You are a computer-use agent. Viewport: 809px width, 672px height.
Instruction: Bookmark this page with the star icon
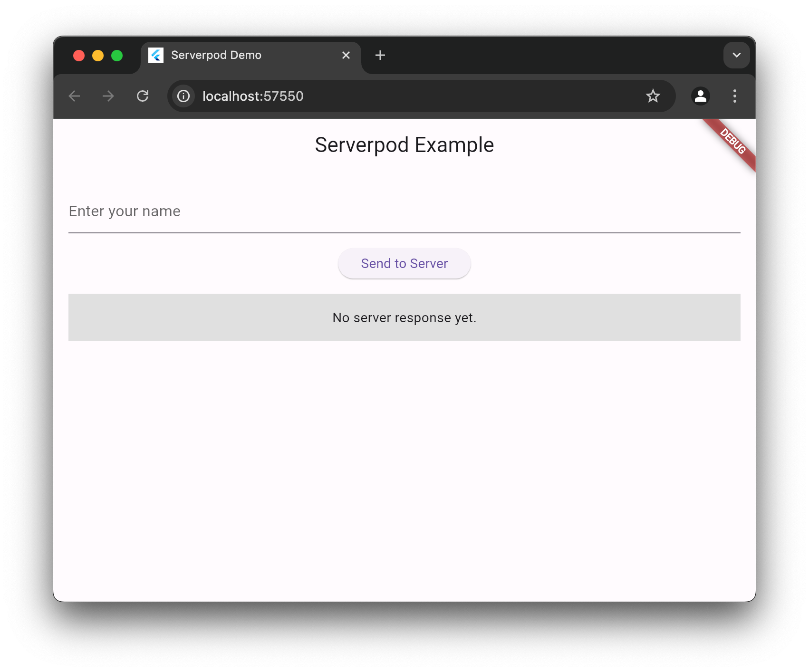click(653, 96)
